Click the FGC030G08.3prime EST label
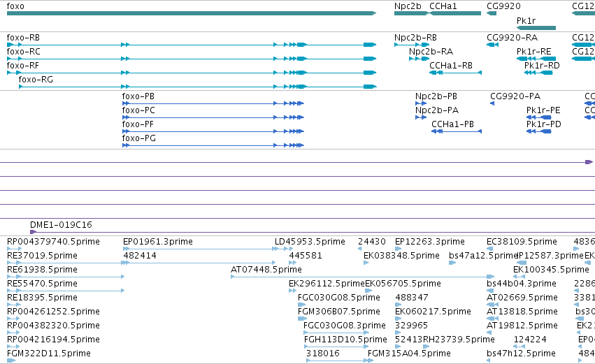Screen dimensions: 595x364 click(x=345, y=326)
